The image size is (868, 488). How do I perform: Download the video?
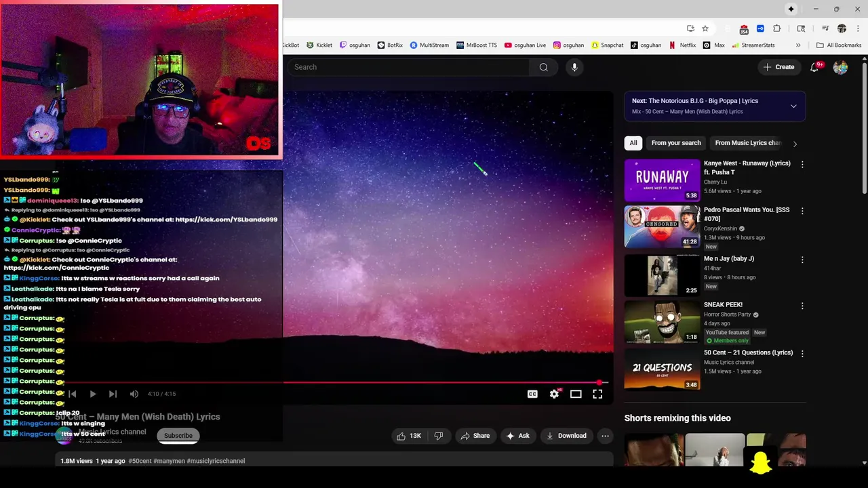click(x=566, y=436)
